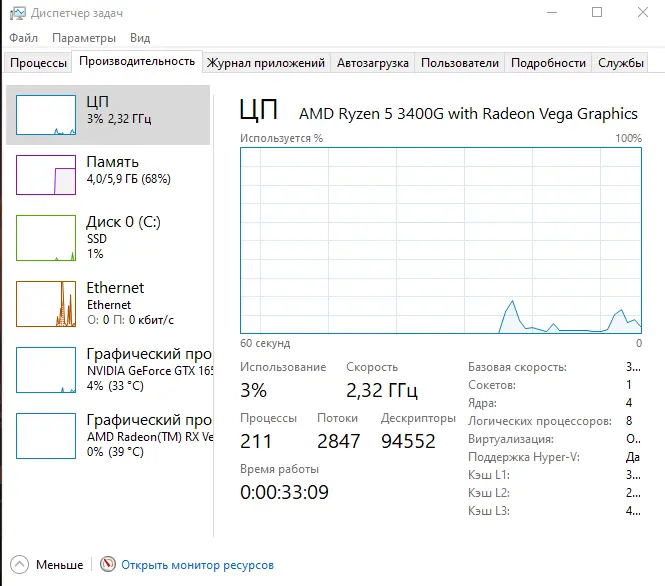This screenshot has width=665, height=586.
Task: Open the Файл menu
Action: point(23,38)
